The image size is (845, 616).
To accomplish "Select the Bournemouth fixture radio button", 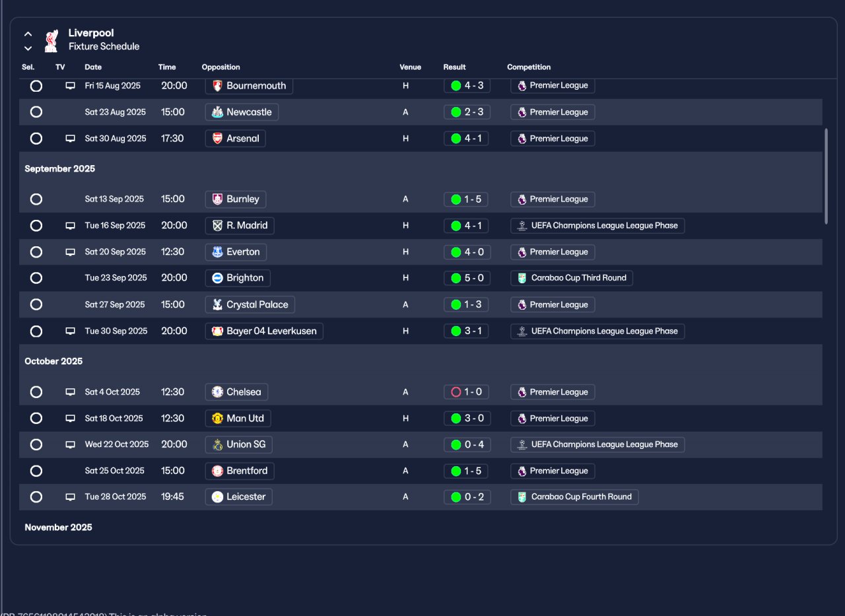I will [36, 86].
